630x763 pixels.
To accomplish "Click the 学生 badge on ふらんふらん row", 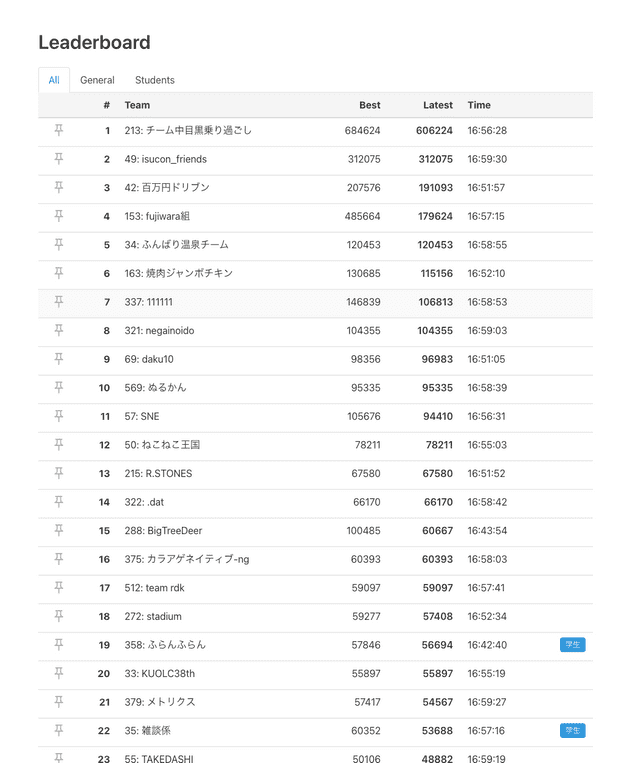I will coord(572,645).
